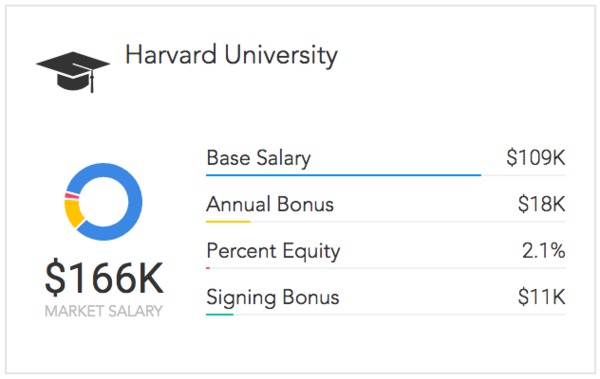The width and height of the screenshot is (600, 379).
Task: Click the $109K base salary value
Action: [536, 157]
